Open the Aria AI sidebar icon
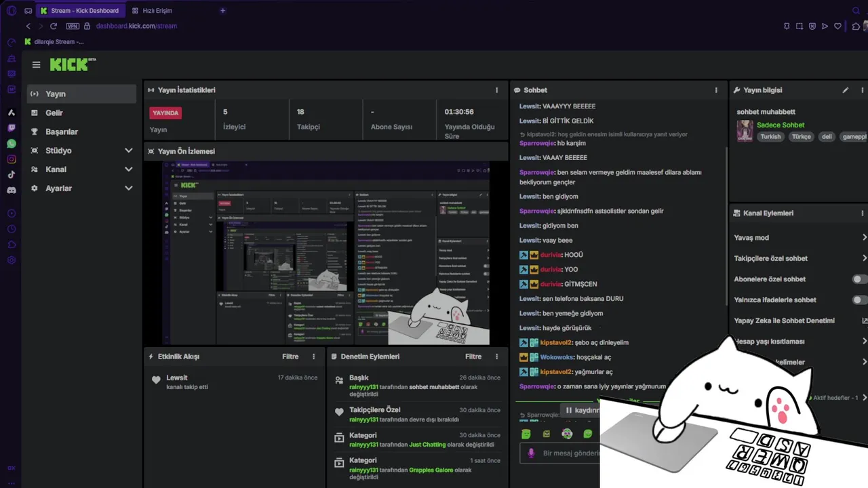This screenshot has height=488, width=868. click(x=12, y=113)
